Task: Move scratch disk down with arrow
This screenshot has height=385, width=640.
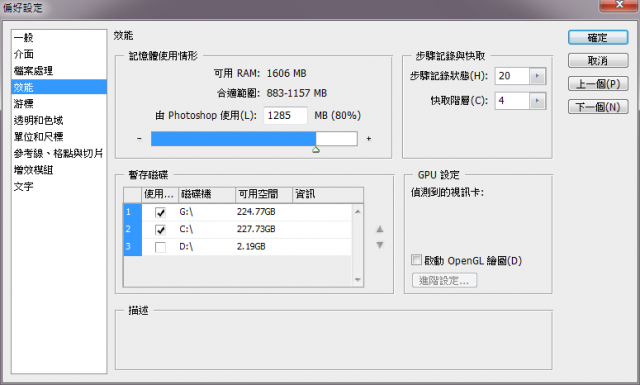Action: pyautogui.click(x=380, y=245)
